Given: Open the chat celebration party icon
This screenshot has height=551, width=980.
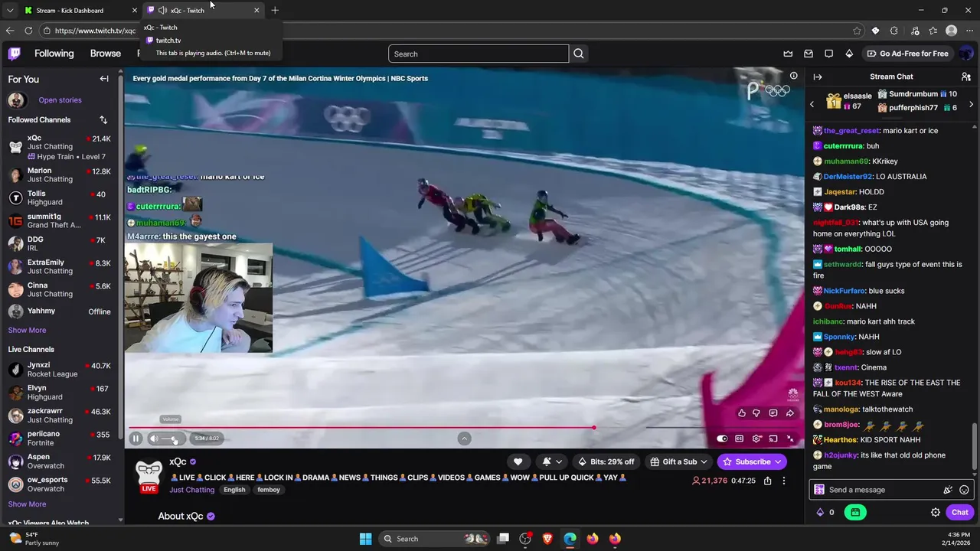Looking at the screenshot, I should pyautogui.click(x=948, y=490).
